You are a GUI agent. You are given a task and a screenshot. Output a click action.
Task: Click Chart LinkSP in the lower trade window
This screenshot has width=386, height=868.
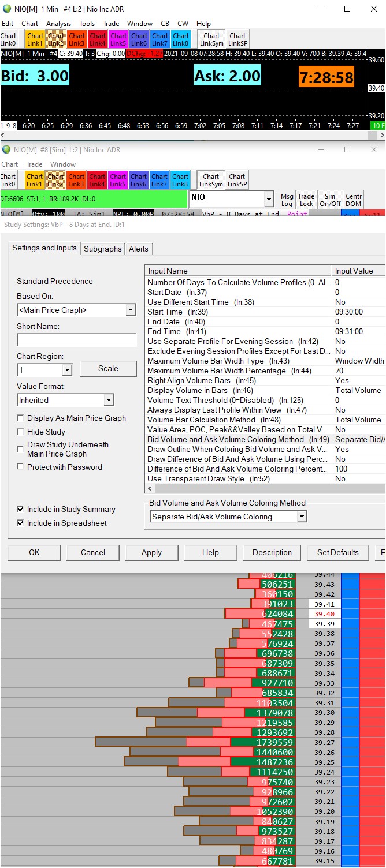pyautogui.click(x=237, y=181)
